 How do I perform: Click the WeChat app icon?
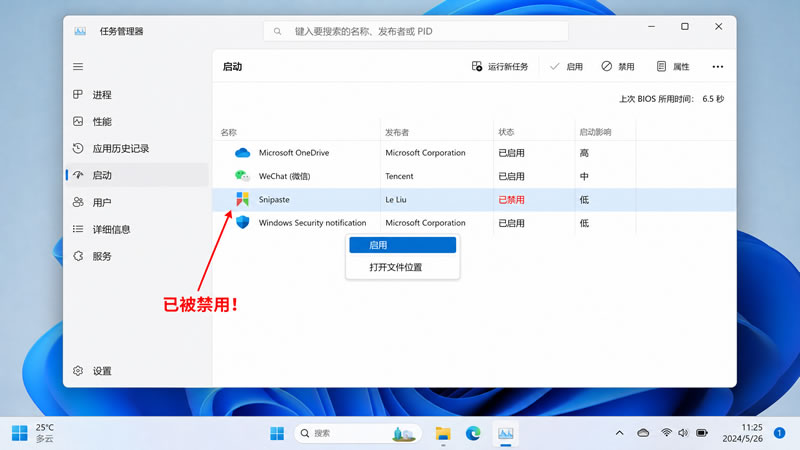242,176
